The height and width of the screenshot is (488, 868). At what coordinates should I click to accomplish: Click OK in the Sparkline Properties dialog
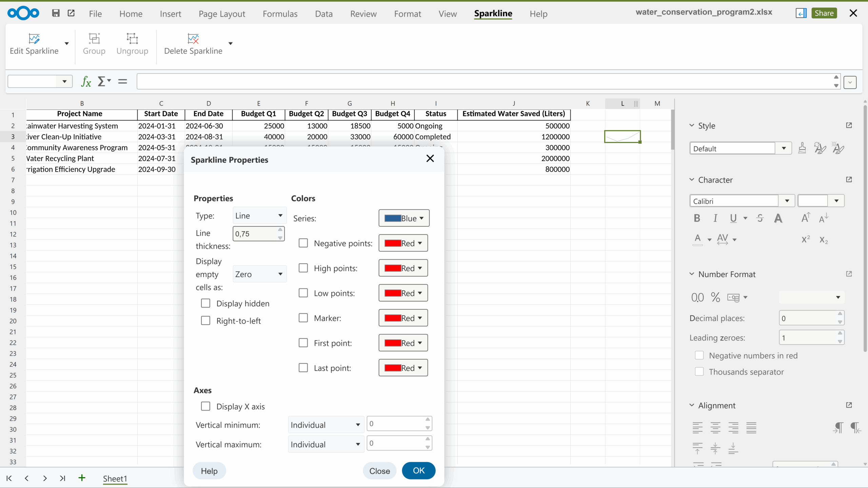coord(418,470)
